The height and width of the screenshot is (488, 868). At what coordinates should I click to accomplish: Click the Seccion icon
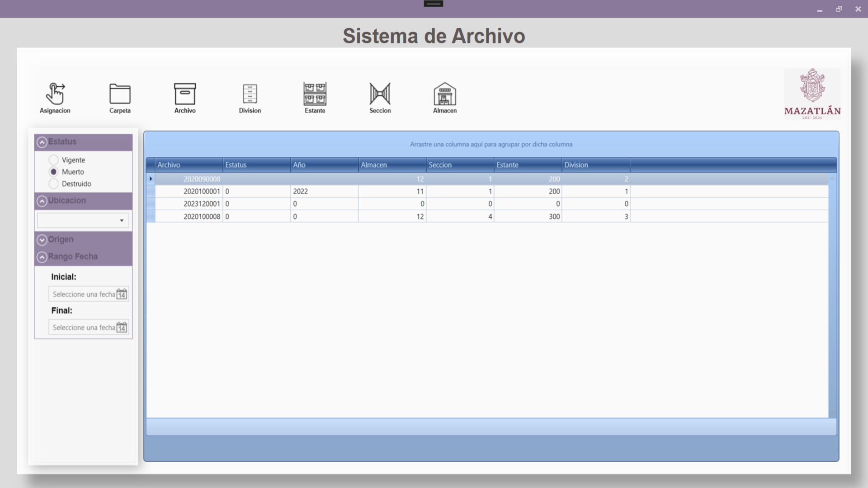point(380,94)
